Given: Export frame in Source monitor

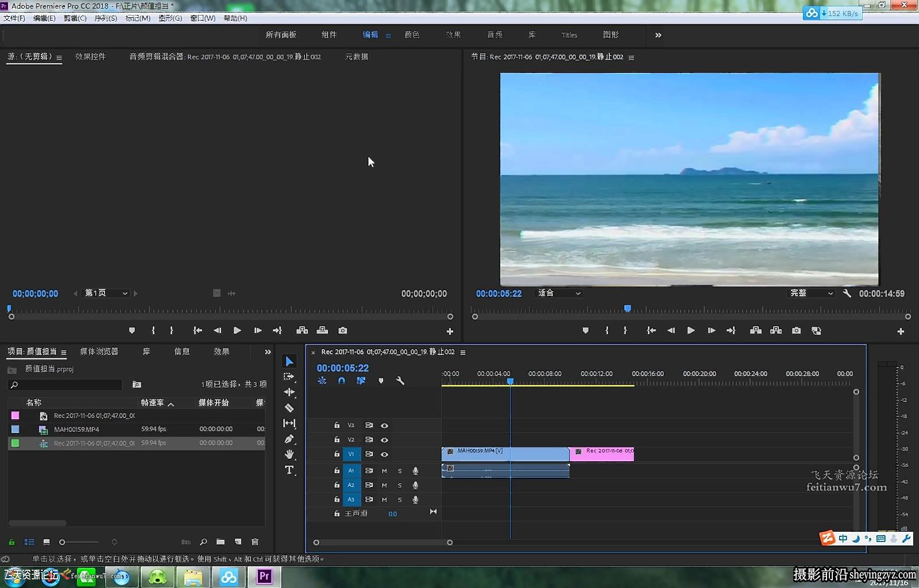Looking at the screenshot, I should pyautogui.click(x=342, y=330).
